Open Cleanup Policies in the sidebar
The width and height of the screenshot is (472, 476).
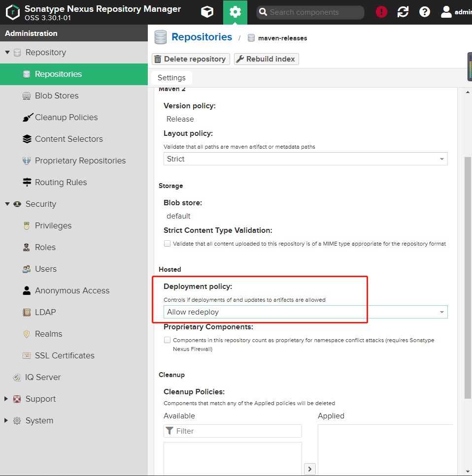tap(74, 117)
